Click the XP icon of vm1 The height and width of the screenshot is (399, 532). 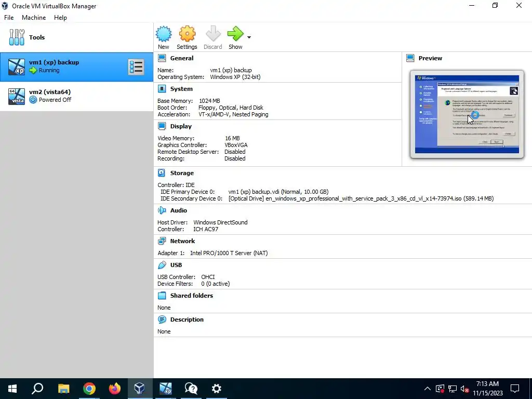[17, 67]
